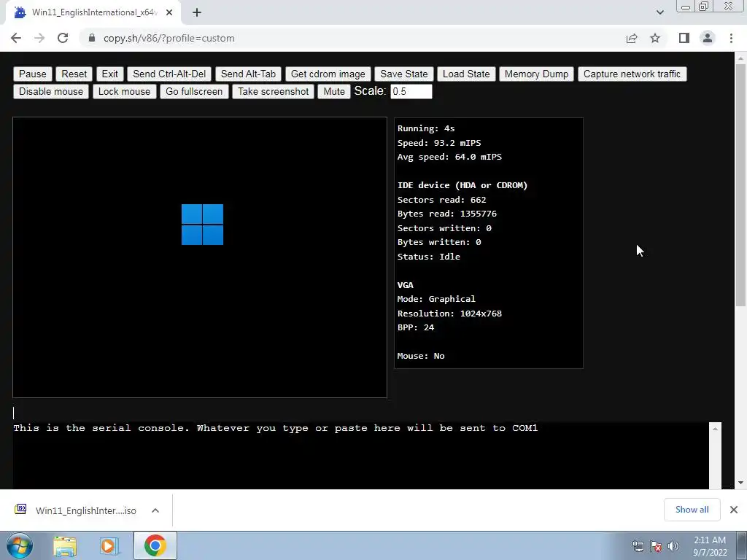The width and height of the screenshot is (747, 560).
Task: Open the tab search chevron
Action: 659,12
